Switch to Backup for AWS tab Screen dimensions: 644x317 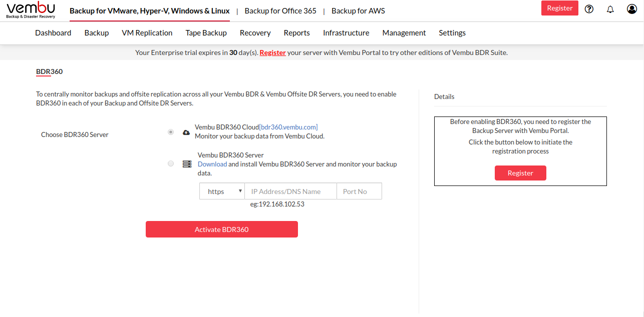click(x=358, y=10)
